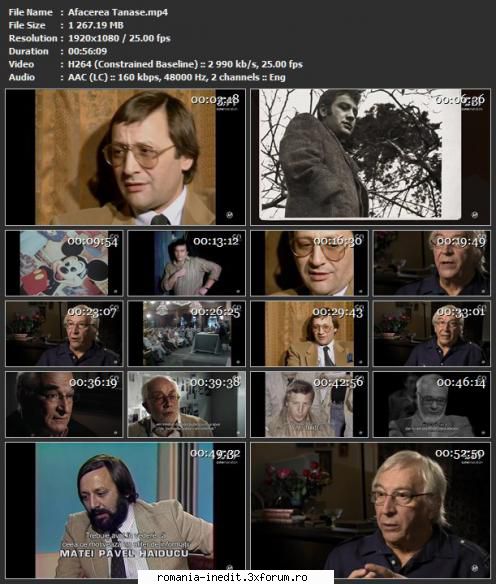The height and width of the screenshot is (584, 496).
Task: Select the thumbnail at 00:19:49
Action: [x=432, y=263]
